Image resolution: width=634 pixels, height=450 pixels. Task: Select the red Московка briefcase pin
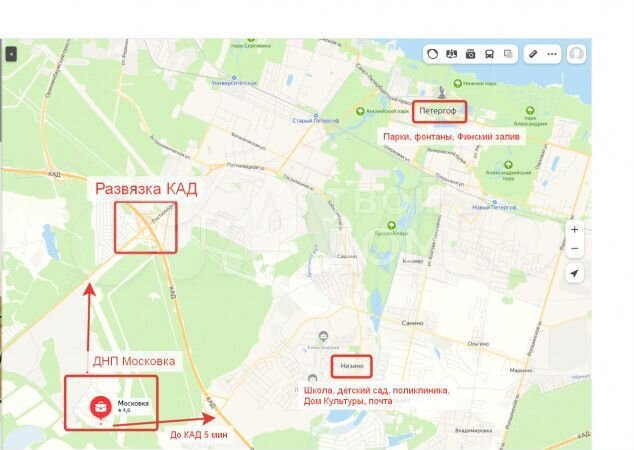pyautogui.click(x=101, y=408)
